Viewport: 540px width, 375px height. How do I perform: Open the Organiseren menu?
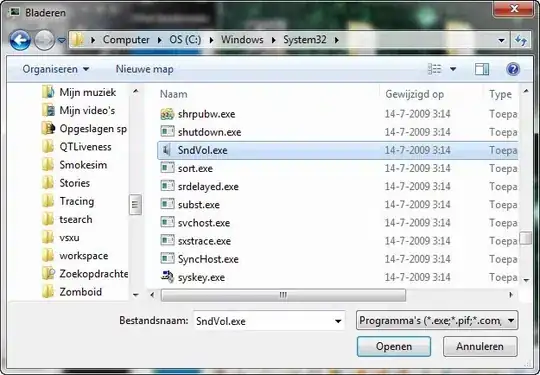(56, 69)
